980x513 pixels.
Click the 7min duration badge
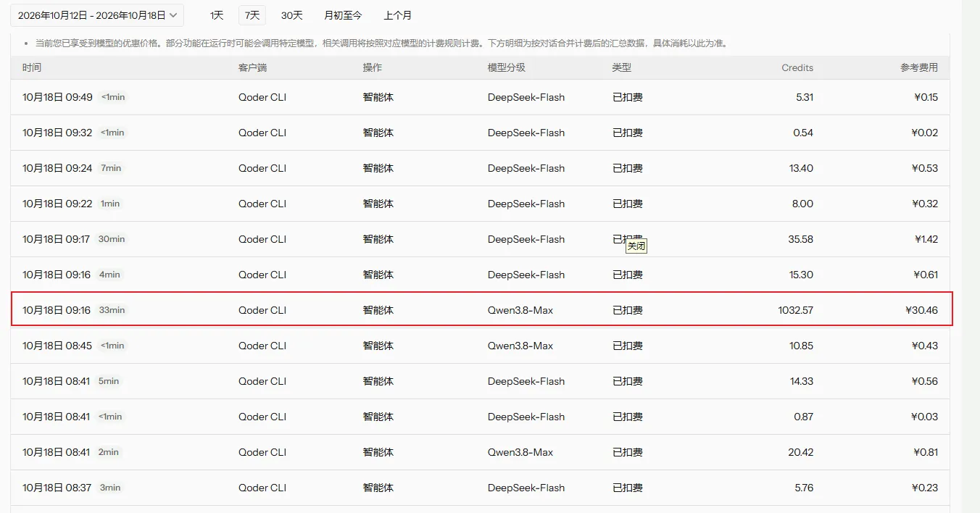112,168
